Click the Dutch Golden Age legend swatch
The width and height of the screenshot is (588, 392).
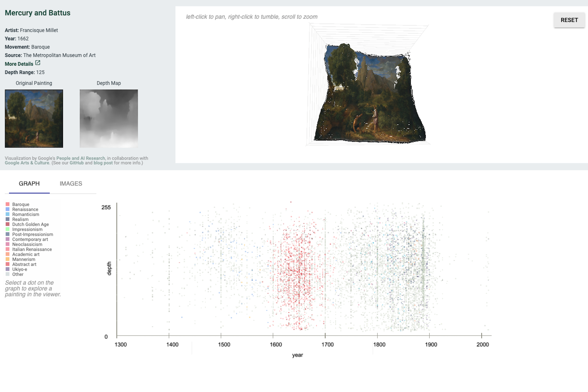coord(8,224)
